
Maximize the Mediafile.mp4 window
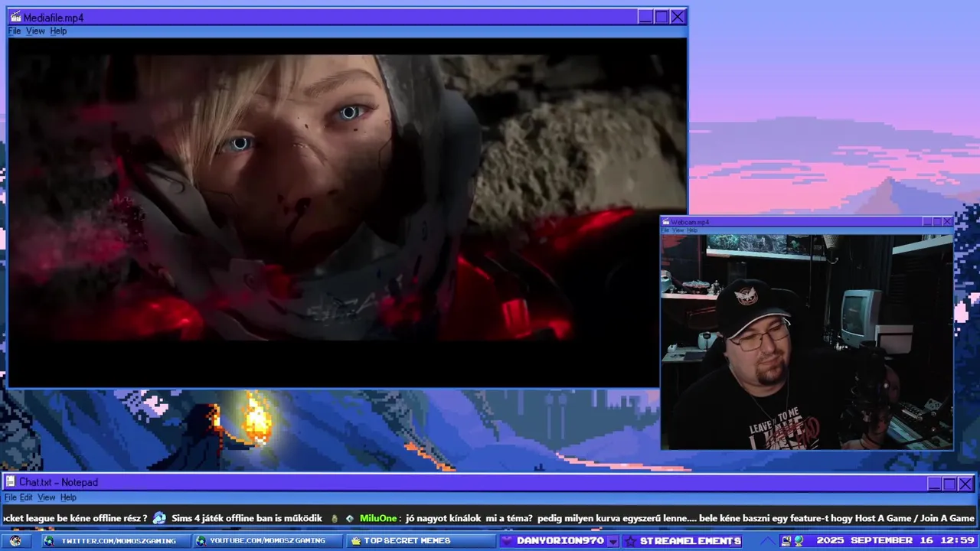[x=661, y=17]
